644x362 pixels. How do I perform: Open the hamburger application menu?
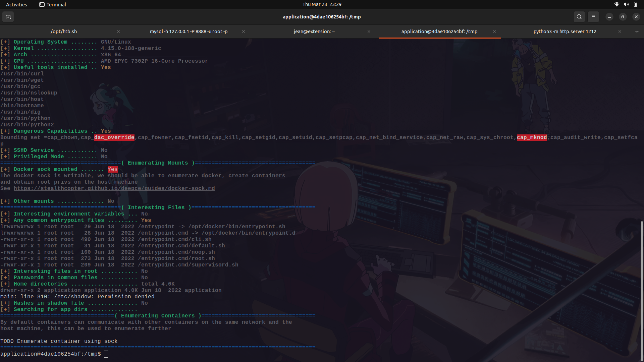(593, 17)
